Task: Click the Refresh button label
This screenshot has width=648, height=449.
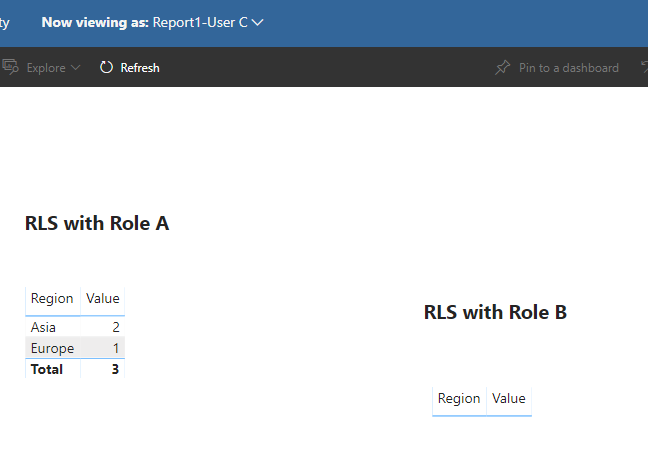Action: 140,68
